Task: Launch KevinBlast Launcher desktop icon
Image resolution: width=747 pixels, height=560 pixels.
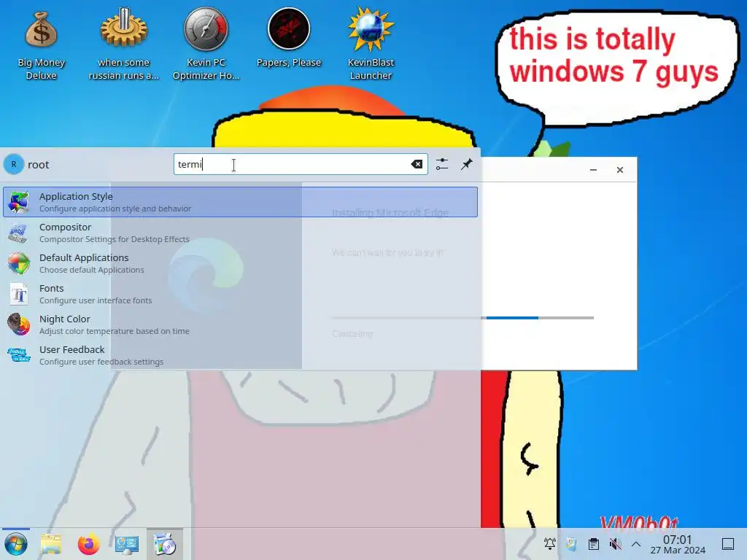Action: coord(371,44)
